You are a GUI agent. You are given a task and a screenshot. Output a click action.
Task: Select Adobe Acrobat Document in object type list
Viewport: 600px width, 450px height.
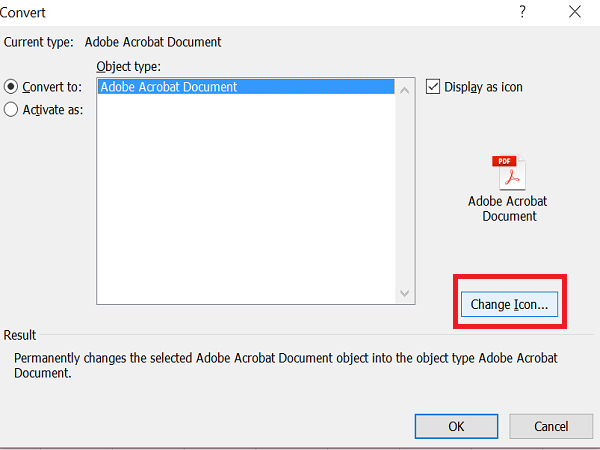169,87
